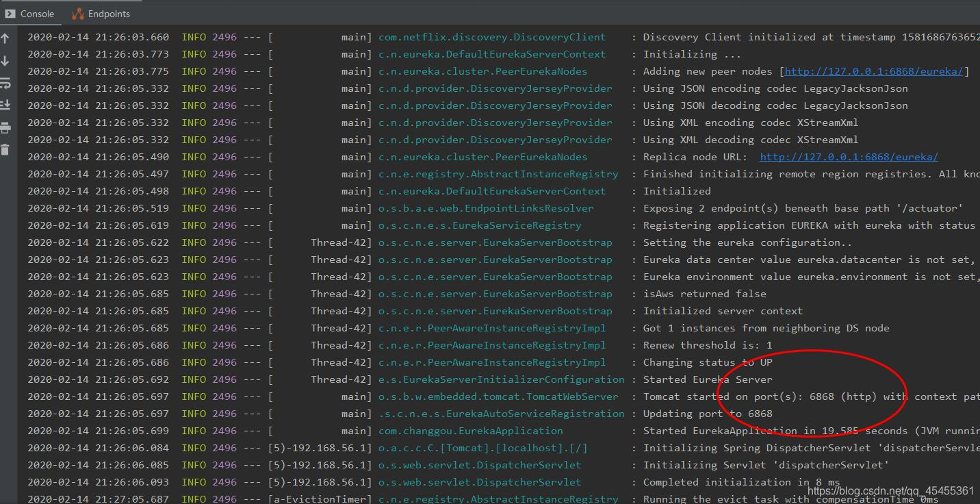Viewport: 980px width, 504px height.
Task: Click class name com.netflix.discovery.DiscoveryClient
Action: [492, 37]
